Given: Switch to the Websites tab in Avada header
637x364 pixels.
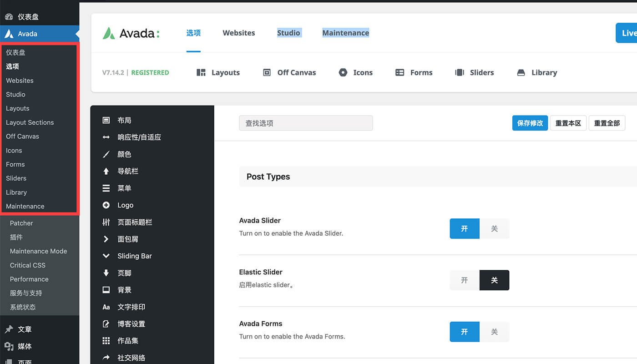Looking at the screenshot, I should 238,33.
